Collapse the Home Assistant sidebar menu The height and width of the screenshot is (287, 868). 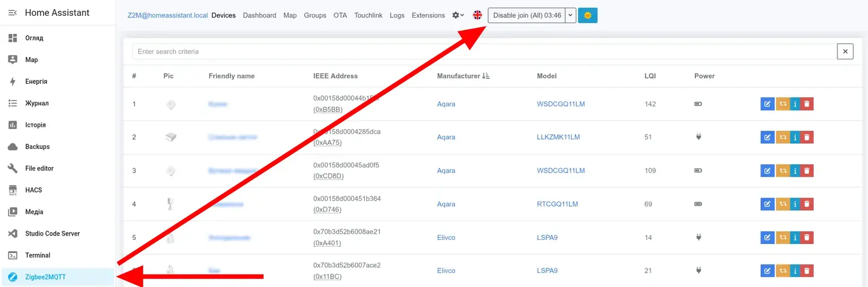tap(12, 12)
